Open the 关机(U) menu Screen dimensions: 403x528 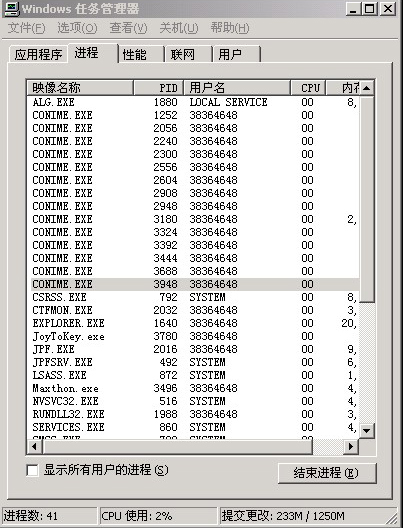[179, 28]
